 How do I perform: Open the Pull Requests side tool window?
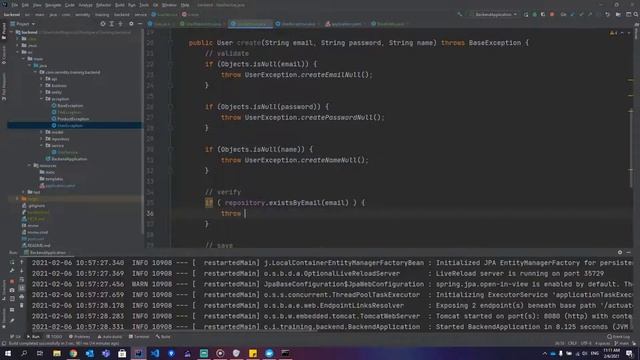4,87
